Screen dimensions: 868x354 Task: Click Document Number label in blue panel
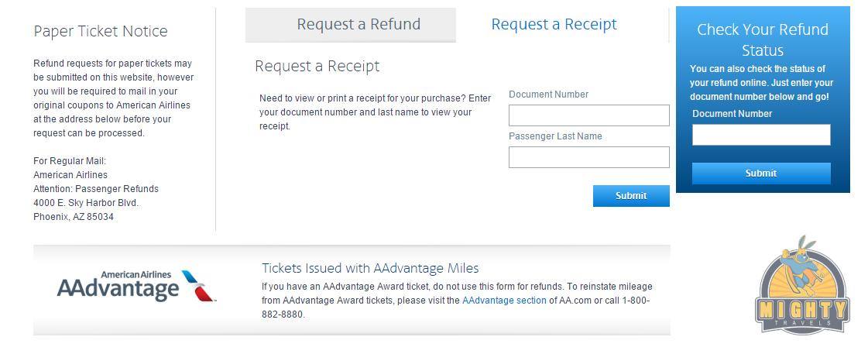point(732,114)
